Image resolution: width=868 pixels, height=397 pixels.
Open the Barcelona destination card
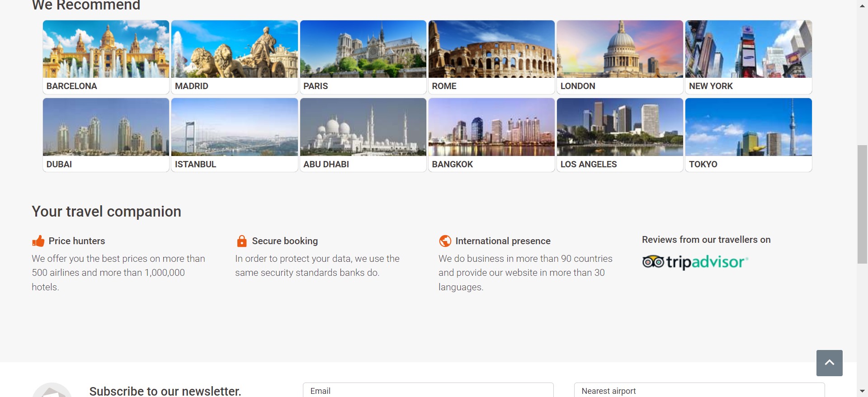coord(106,57)
